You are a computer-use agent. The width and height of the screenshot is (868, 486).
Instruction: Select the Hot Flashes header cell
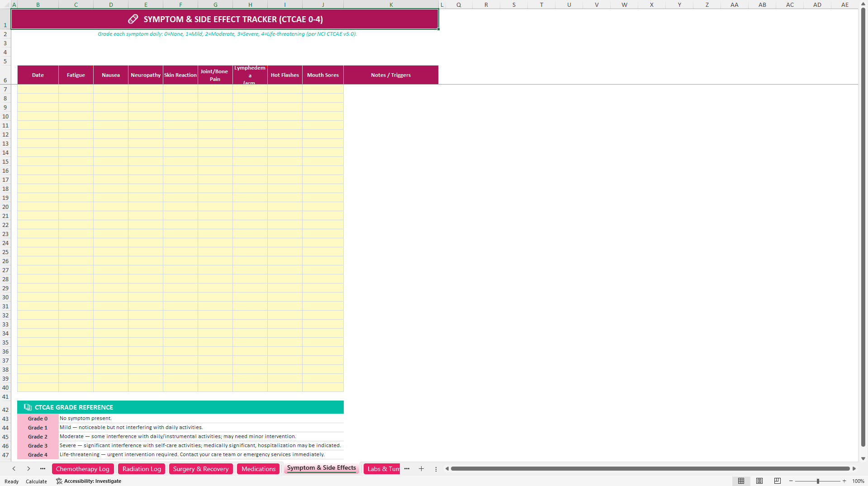point(285,75)
